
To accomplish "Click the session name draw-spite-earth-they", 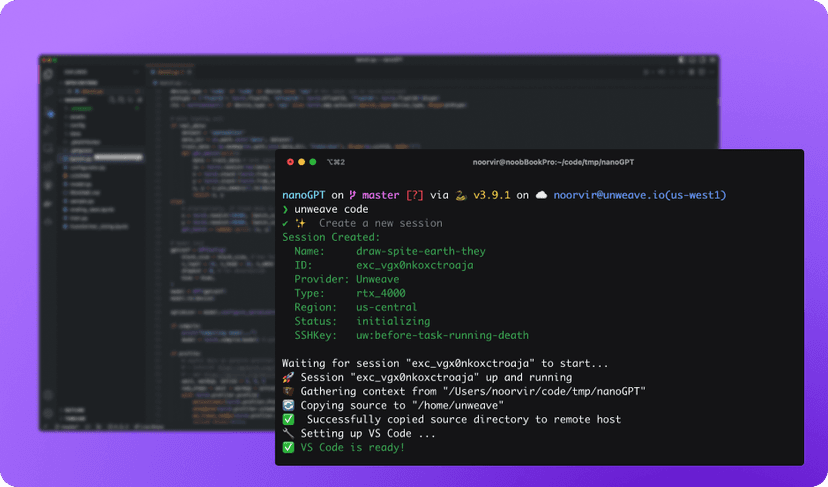I will pos(421,251).
